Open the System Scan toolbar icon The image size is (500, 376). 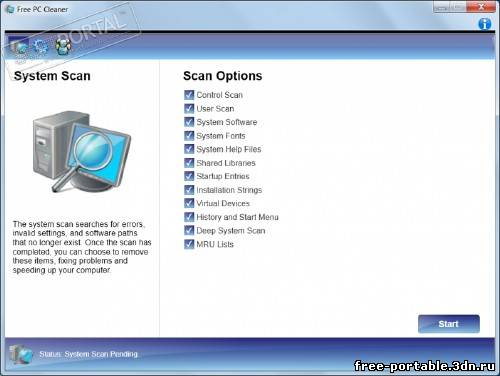[18, 47]
